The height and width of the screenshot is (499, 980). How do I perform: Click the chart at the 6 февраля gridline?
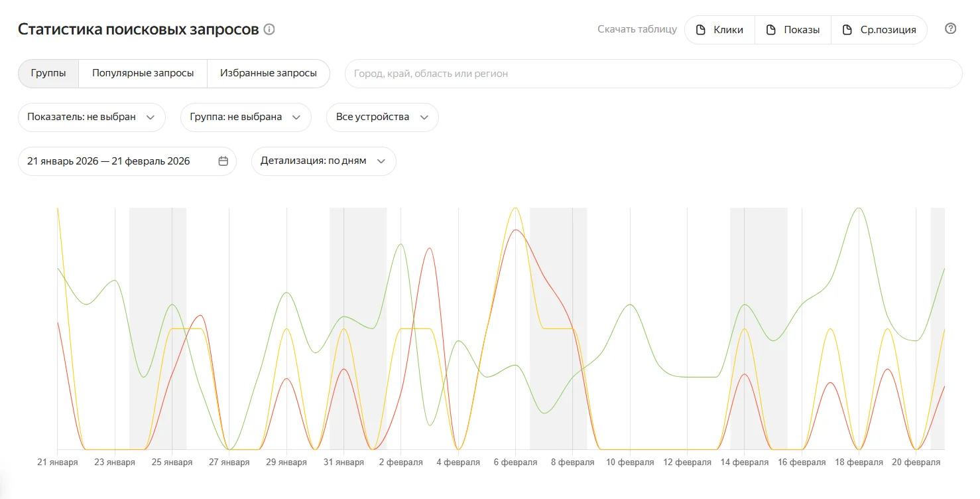[x=515, y=332]
